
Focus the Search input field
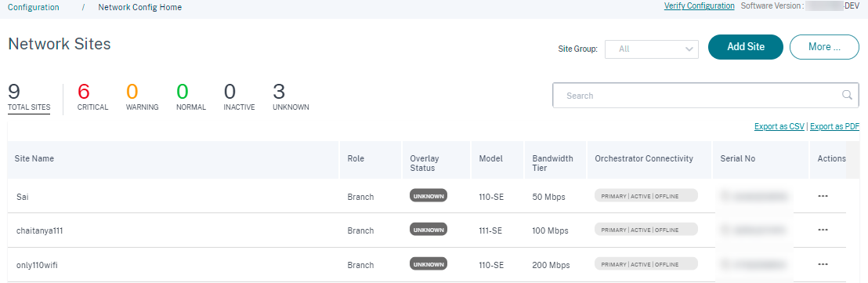pyautogui.click(x=706, y=96)
